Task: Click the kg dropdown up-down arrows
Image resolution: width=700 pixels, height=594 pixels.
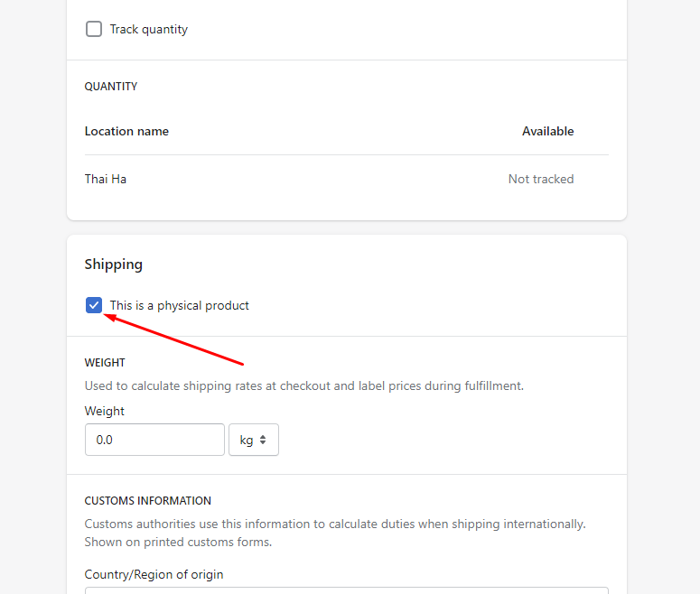Action: [263, 440]
